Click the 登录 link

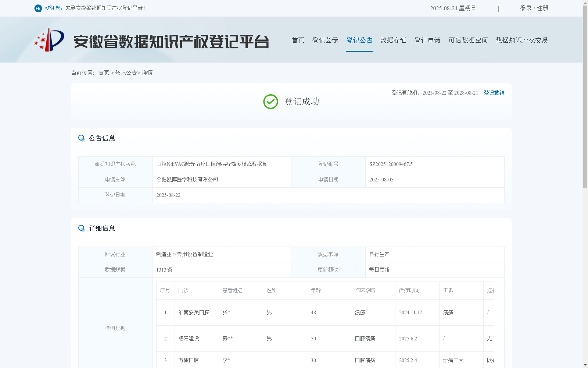[525, 8]
